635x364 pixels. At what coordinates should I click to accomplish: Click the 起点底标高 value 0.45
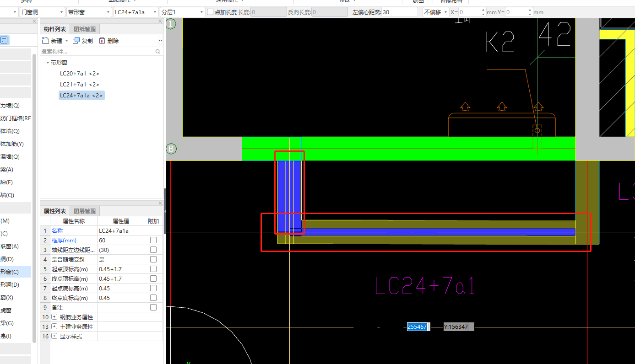coord(120,288)
